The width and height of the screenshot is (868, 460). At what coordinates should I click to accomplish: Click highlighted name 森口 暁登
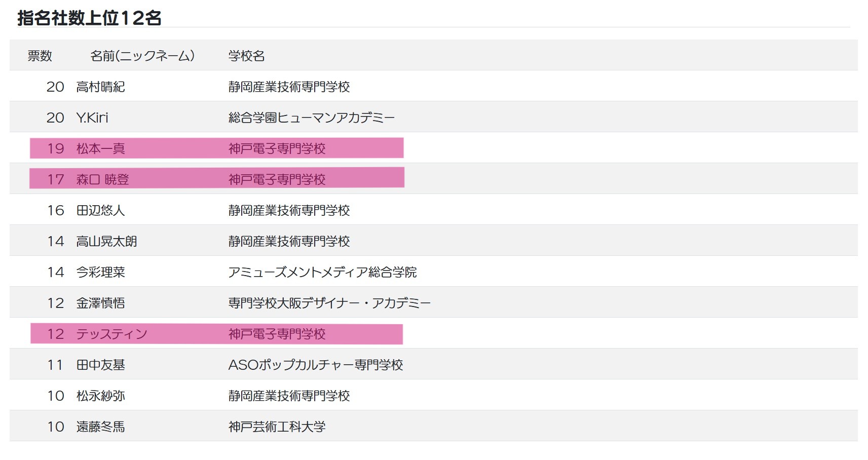102,179
